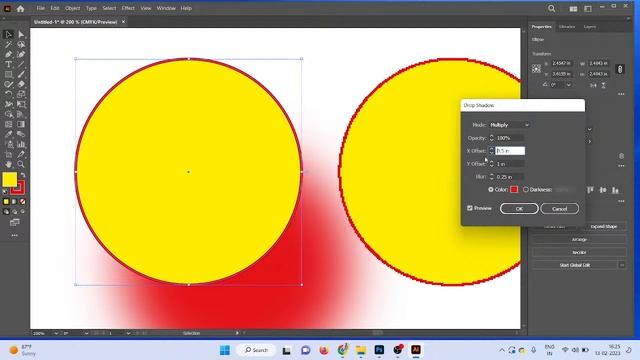This screenshot has width=640, height=360.
Task: Adjust the Blur stepper arrows
Action: [x=491, y=177]
